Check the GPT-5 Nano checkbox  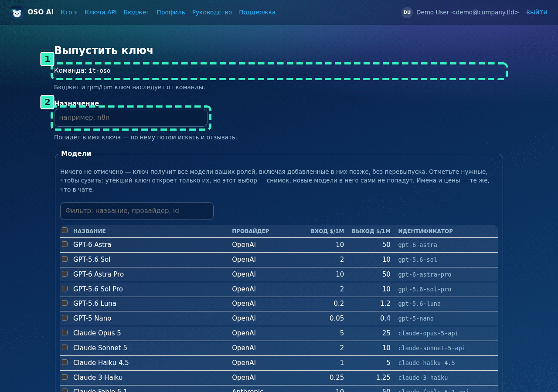coord(65,318)
